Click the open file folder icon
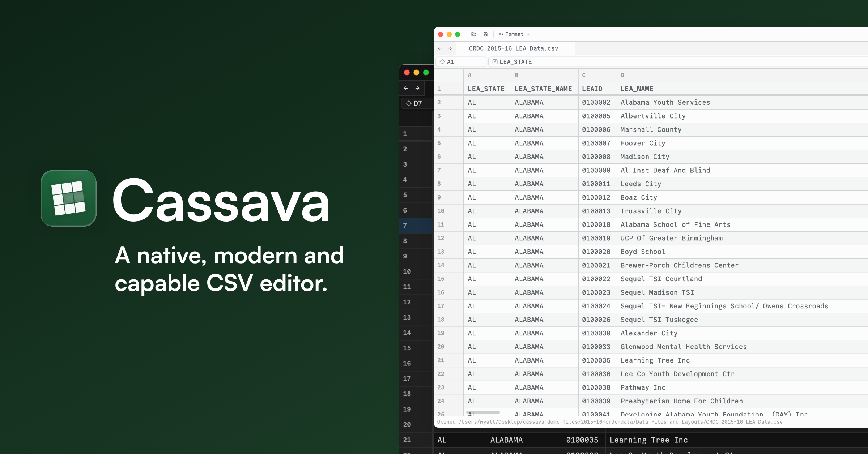This screenshot has width=868, height=454. pos(473,34)
